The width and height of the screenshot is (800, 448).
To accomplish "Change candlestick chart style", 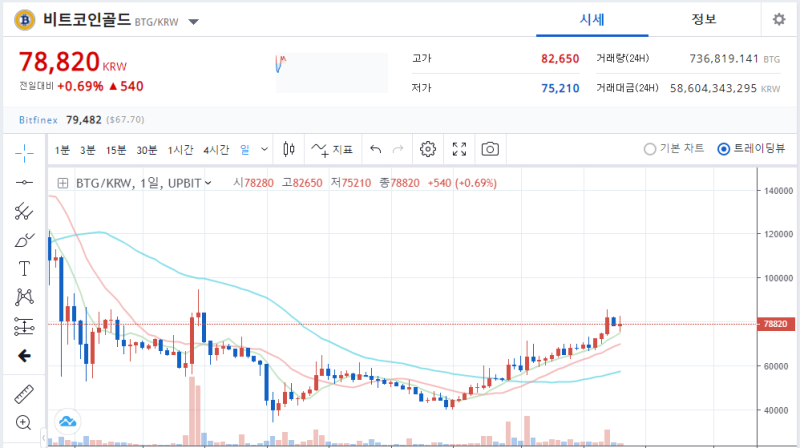I will click(289, 150).
